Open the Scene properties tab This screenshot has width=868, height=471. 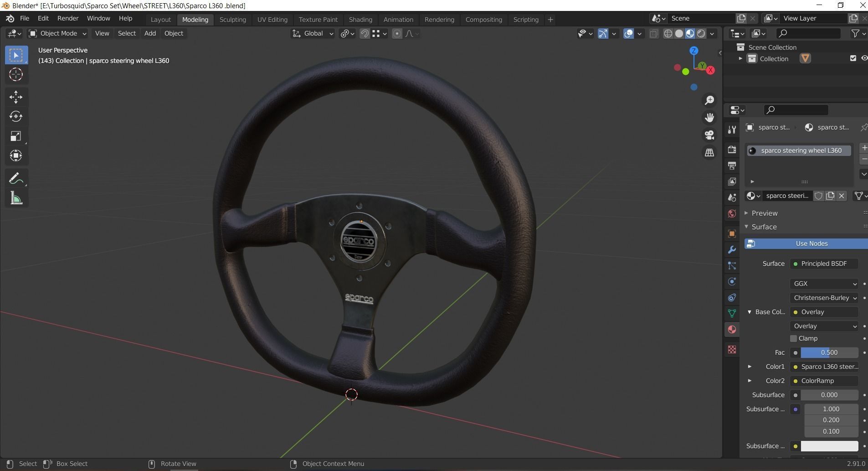[732, 197]
